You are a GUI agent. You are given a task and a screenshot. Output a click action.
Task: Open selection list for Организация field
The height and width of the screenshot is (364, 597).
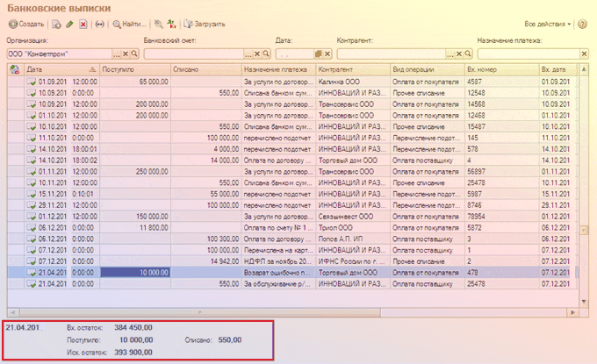pos(117,54)
